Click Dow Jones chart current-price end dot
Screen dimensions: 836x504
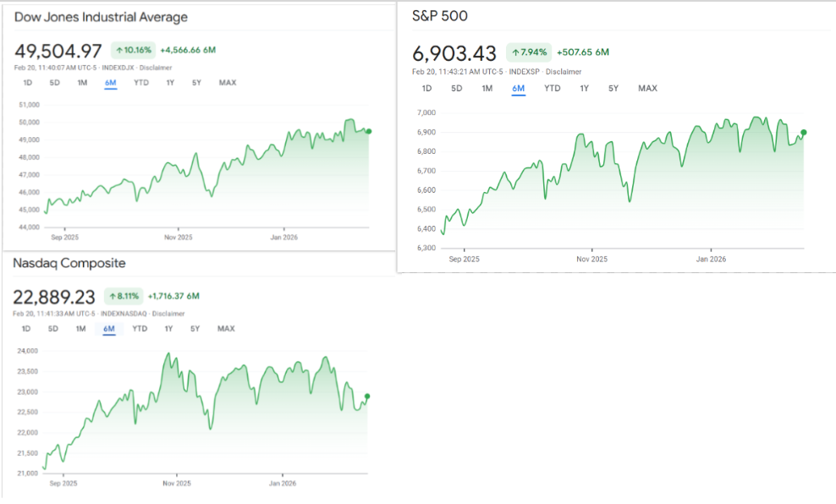[368, 131]
